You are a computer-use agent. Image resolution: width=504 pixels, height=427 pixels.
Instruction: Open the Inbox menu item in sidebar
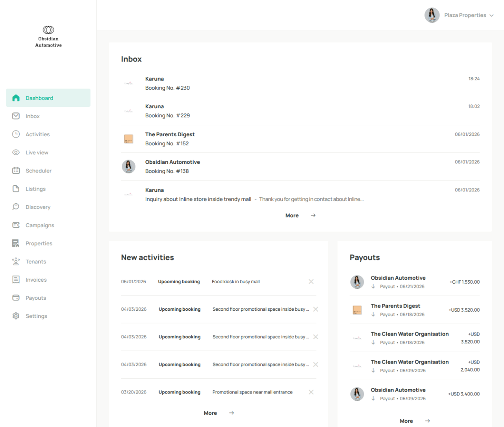tap(48, 116)
